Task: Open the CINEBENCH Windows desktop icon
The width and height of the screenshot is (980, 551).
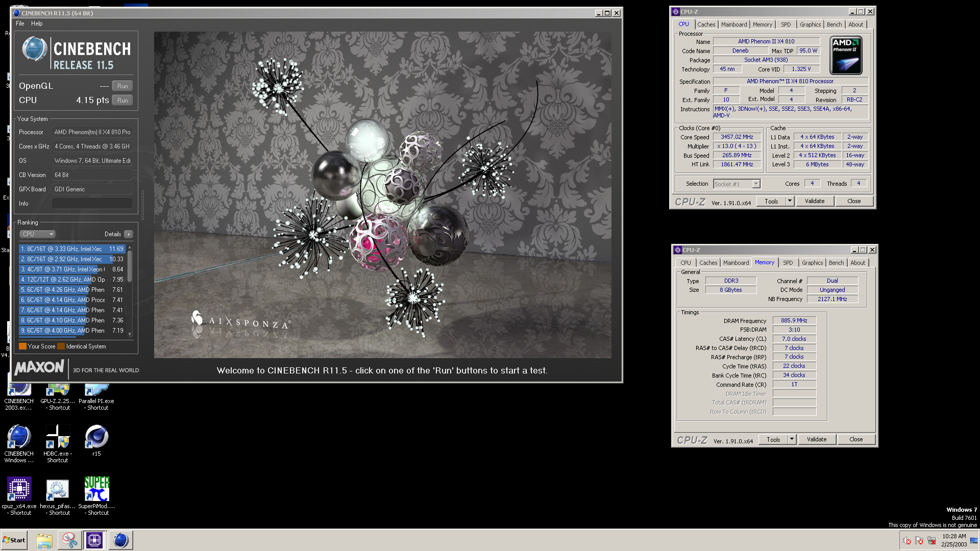Action: (19, 443)
